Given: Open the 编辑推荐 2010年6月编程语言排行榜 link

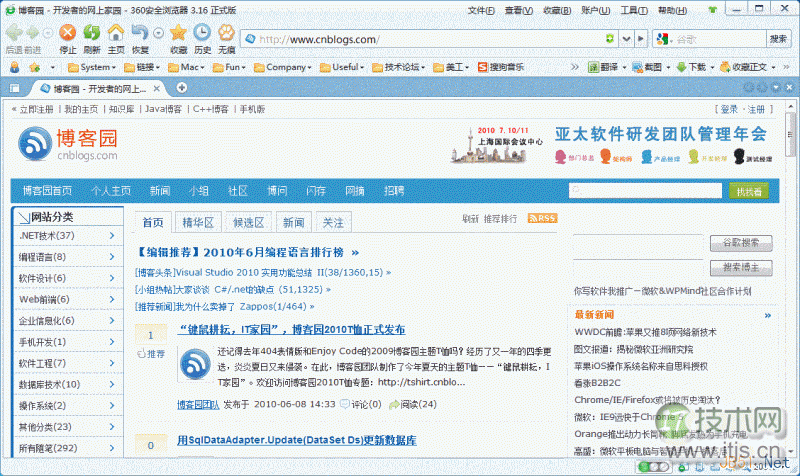Looking at the screenshot, I should pos(247,252).
